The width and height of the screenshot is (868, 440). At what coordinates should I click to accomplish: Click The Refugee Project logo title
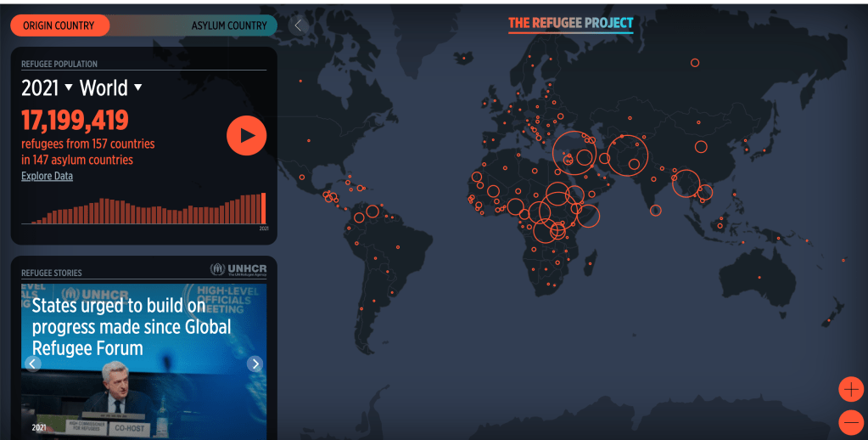pyautogui.click(x=570, y=23)
